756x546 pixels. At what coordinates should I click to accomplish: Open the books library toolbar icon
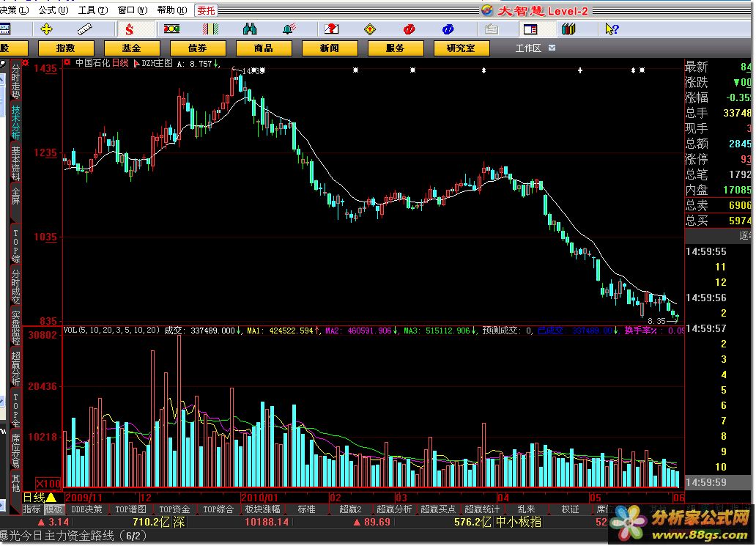[x=568, y=29]
